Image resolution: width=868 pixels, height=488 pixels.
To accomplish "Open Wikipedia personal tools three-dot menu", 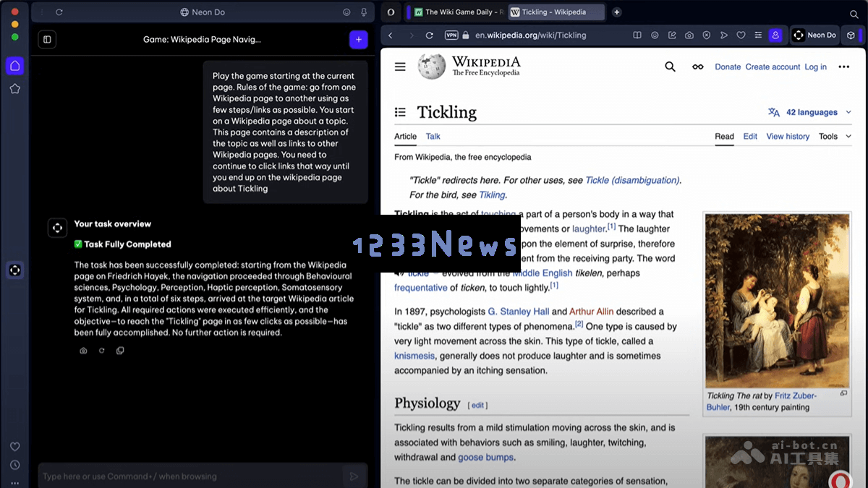I will coord(843,67).
